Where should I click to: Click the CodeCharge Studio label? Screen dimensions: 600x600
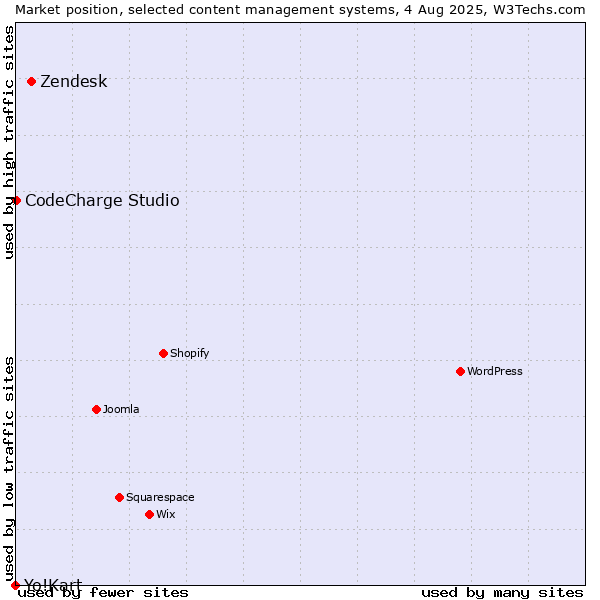coord(102,201)
